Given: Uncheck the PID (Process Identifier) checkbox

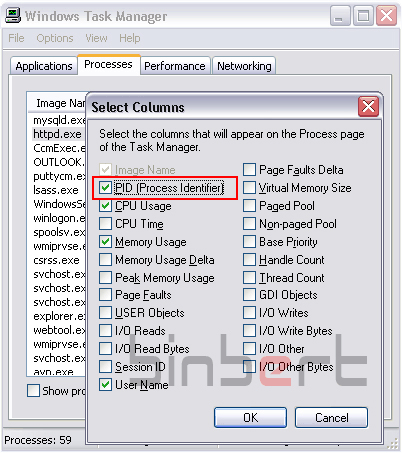Looking at the screenshot, I should [x=105, y=188].
